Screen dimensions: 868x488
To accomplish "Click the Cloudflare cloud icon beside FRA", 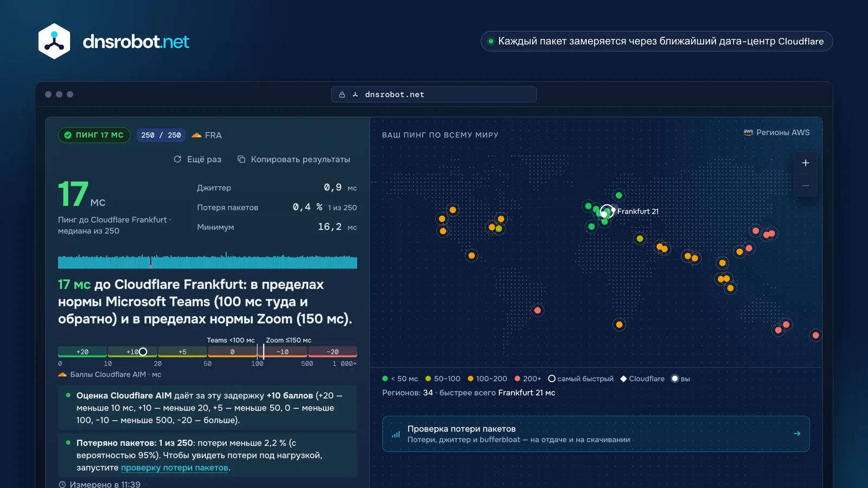I will pos(196,135).
